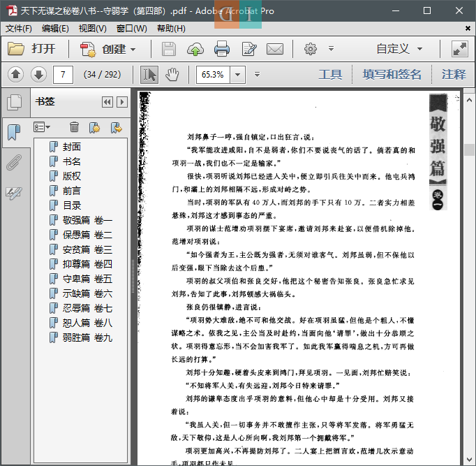This screenshot has height=466, width=476.
Task: Click the scroll-up arrow of the document scrollbar
Action: click(469, 100)
